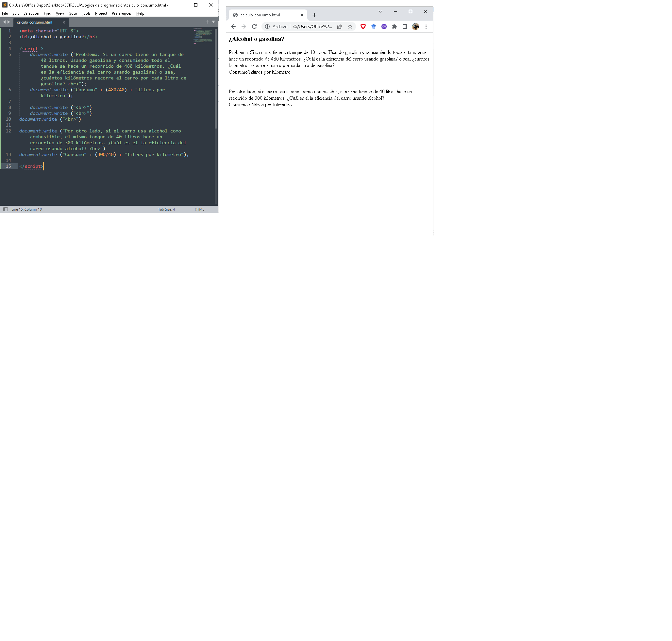Bookmark this page with star icon
Image resolution: width=672 pixels, height=641 pixels.
point(350,26)
